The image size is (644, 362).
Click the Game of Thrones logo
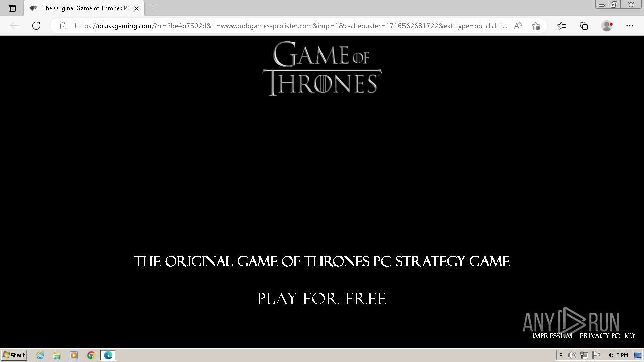click(322, 68)
